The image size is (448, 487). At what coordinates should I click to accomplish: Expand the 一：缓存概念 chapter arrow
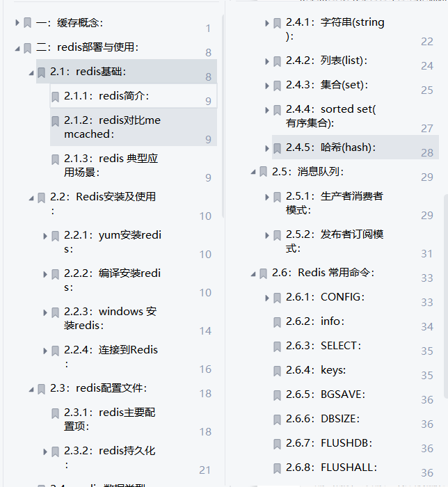click(17, 23)
